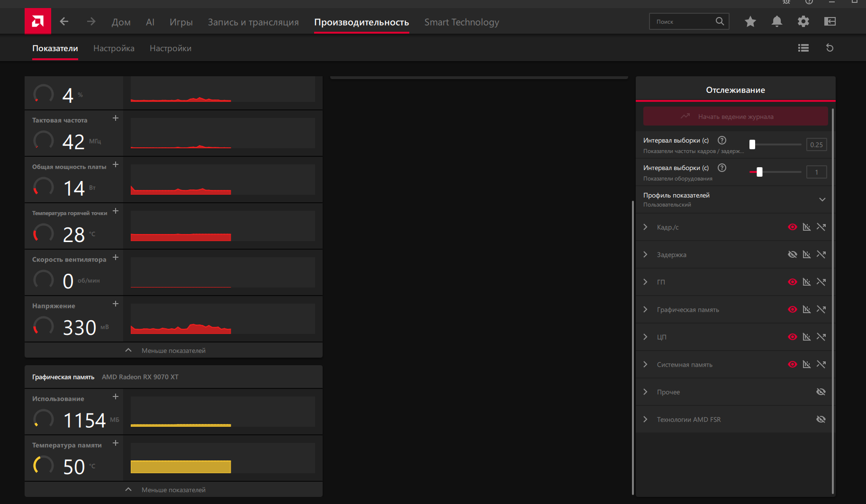Viewport: 866px width, 504px height.
Task: Click the chart icon for Кадр./с
Action: pos(807,227)
